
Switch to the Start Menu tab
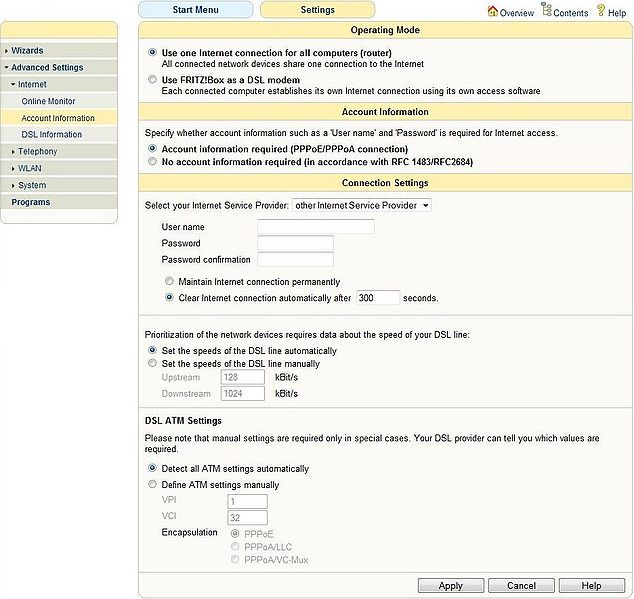[x=196, y=10]
